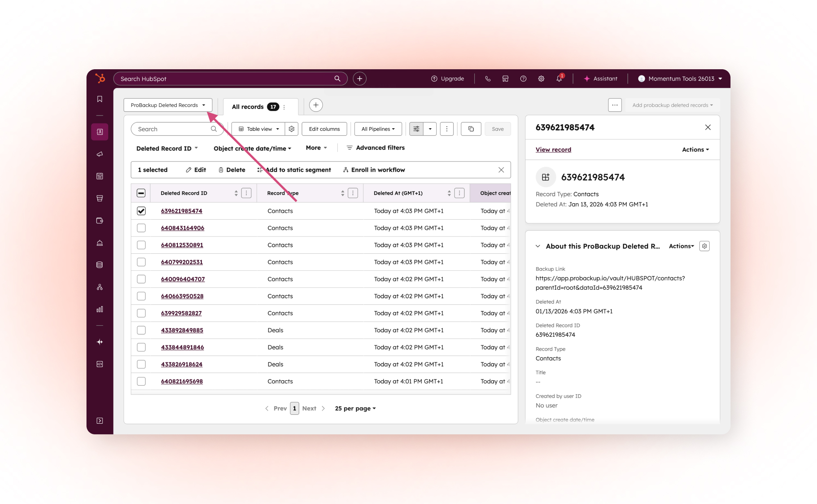
Task: Select the header checkbox to toggle all rows
Action: [141, 193]
